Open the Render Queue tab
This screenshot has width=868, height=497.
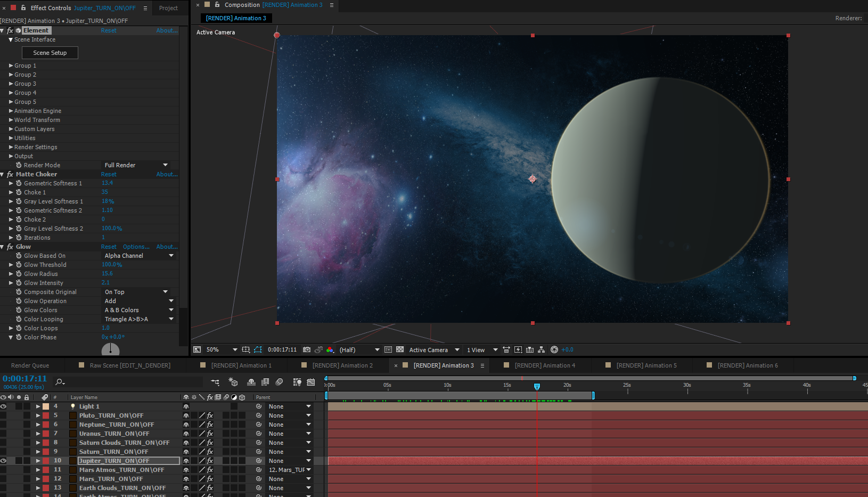(x=30, y=365)
